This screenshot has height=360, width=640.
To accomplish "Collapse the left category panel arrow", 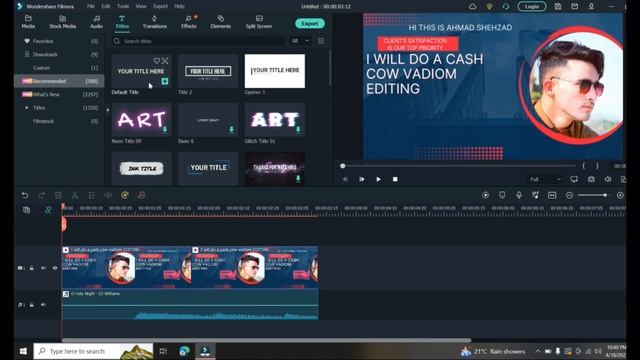I will click(107, 110).
